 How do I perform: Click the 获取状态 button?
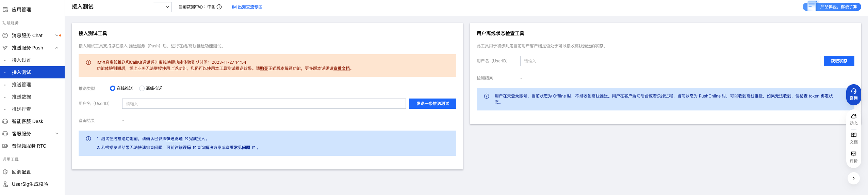(x=839, y=61)
